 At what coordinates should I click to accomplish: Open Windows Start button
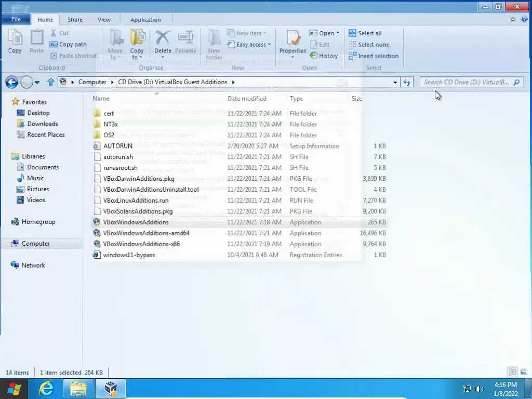click(14, 389)
